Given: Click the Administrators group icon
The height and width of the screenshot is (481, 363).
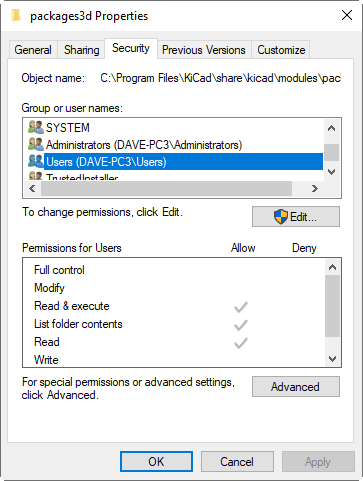Looking at the screenshot, I should [x=36, y=144].
